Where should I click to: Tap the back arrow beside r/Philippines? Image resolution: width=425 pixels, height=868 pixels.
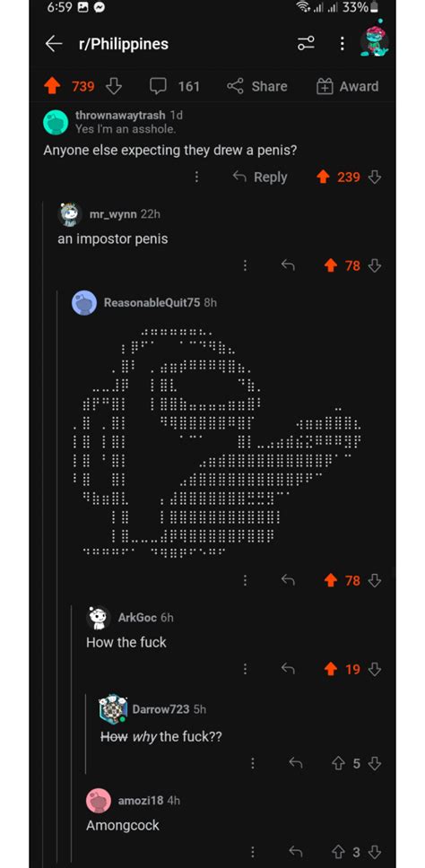click(x=54, y=44)
